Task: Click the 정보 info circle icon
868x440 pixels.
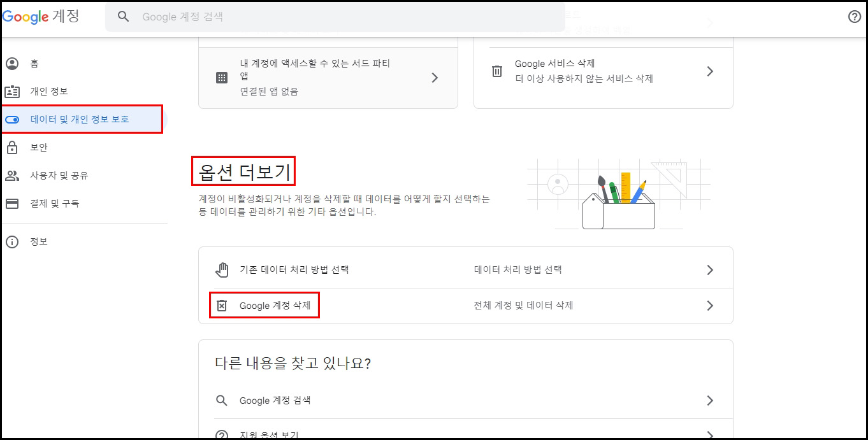Action: click(12, 242)
